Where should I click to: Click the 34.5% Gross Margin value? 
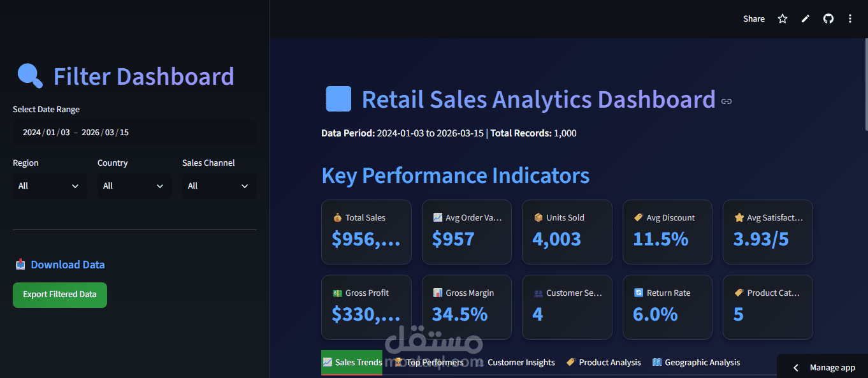click(x=459, y=314)
